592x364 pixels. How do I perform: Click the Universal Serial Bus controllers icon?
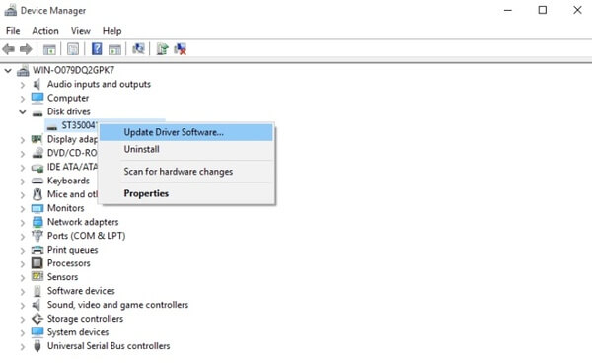pyautogui.click(x=37, y=346)
